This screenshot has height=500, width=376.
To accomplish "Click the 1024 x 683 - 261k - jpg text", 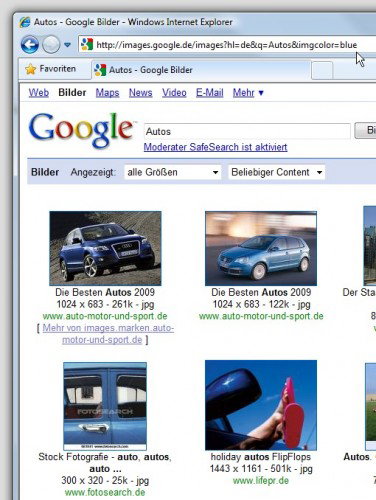I will 105,304.
